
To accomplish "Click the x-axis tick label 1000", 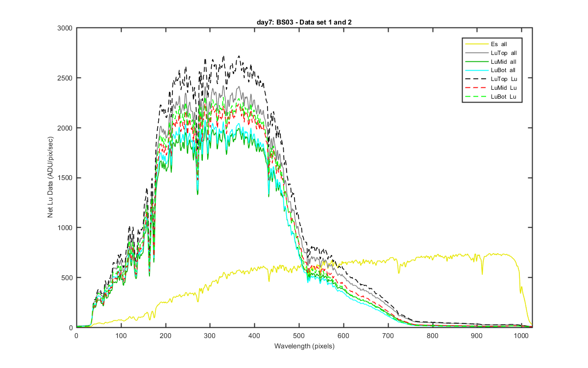I will 522,336.
